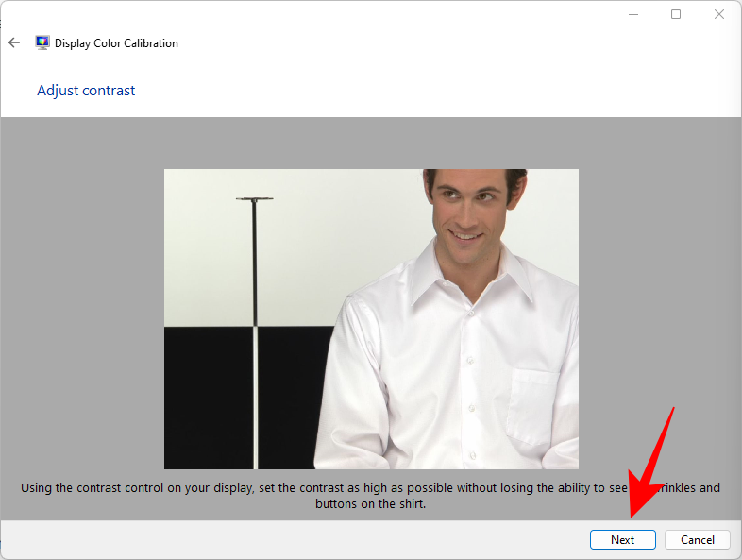Close the Display Color Calibration window

pyautogui.click(x=718, y=15)
